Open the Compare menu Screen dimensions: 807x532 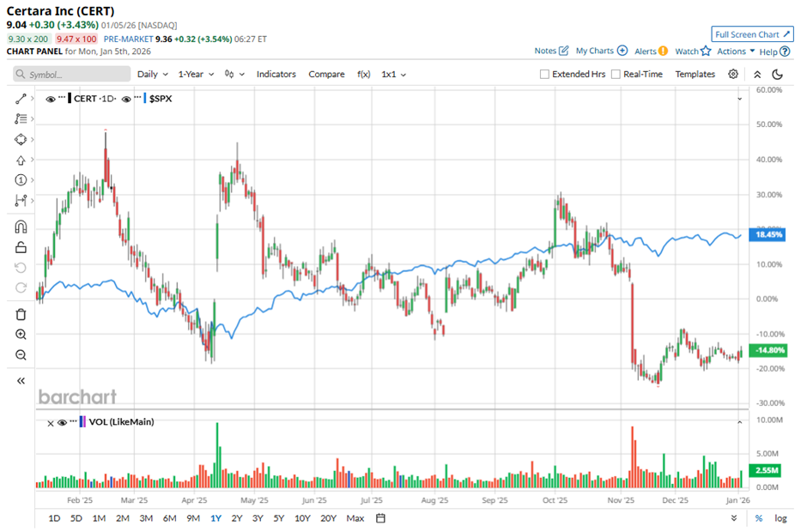(x=326, y=74)
